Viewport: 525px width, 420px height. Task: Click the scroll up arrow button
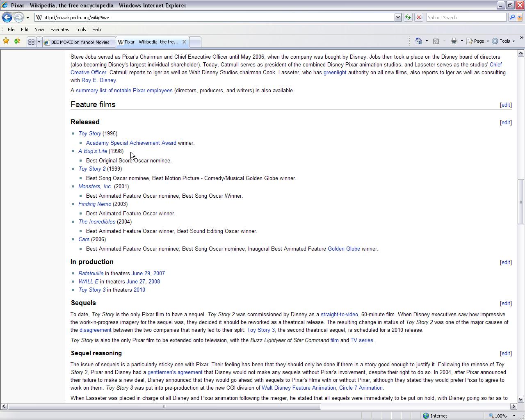click(521, 53)
